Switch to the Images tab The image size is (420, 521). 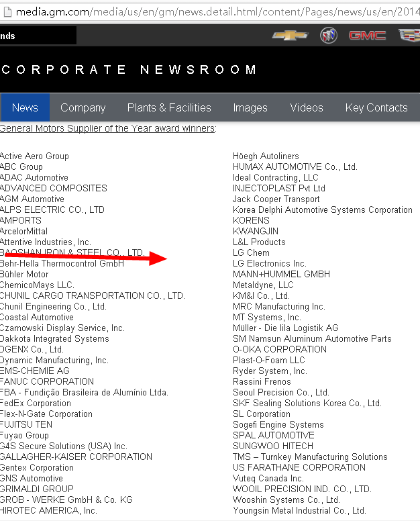pos(250,107)
